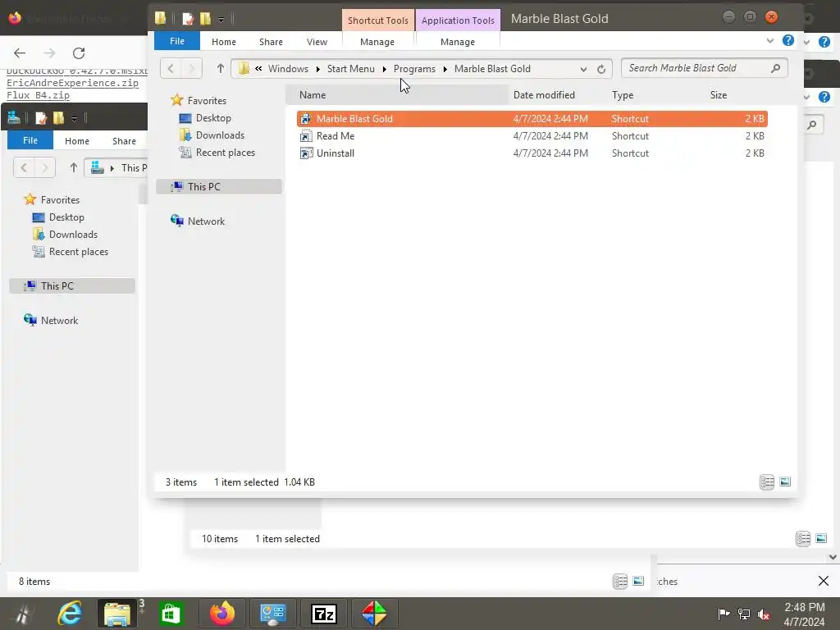Open Firefox from the taskbar

[221, 614]
